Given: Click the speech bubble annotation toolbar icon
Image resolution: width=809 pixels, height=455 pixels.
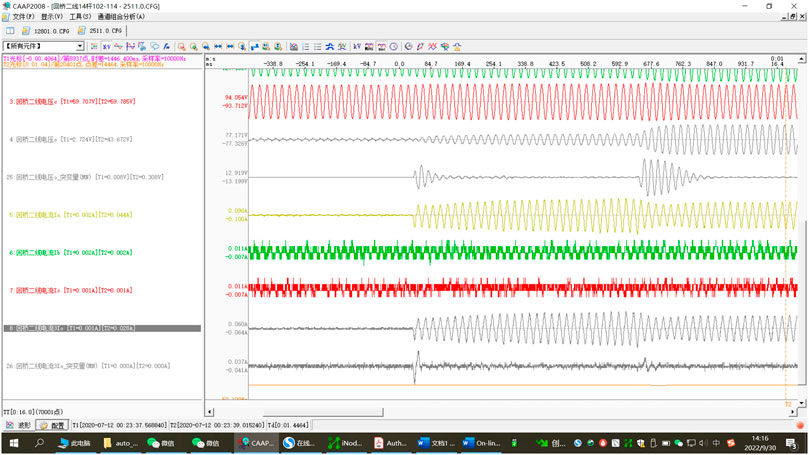Looking at the screenshot, I should click(154, 46).
